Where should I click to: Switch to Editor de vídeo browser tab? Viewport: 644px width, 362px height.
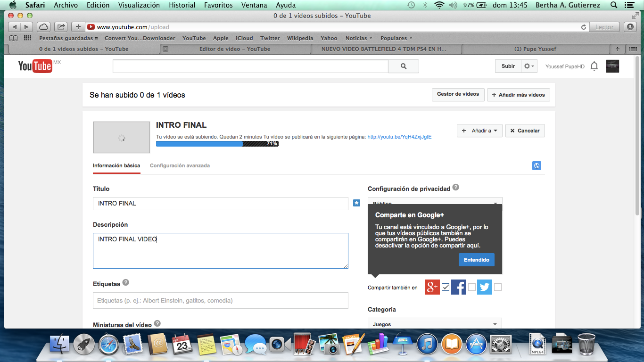click(x=235, y=49)
